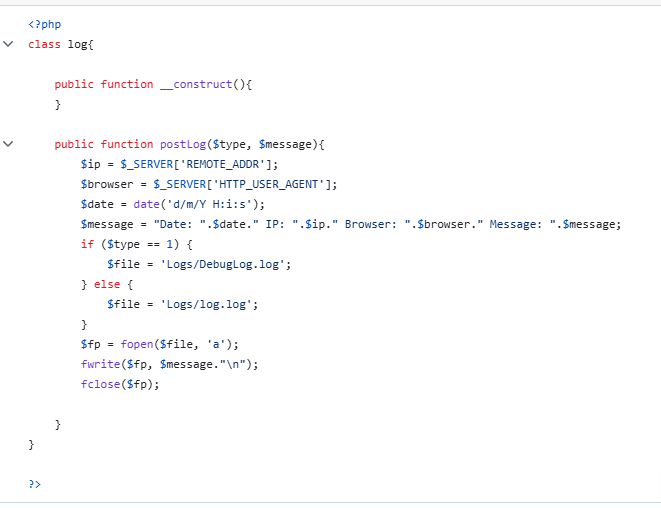The image size is (661, 508).
Task: Click the else keyword
Action: 107,284
